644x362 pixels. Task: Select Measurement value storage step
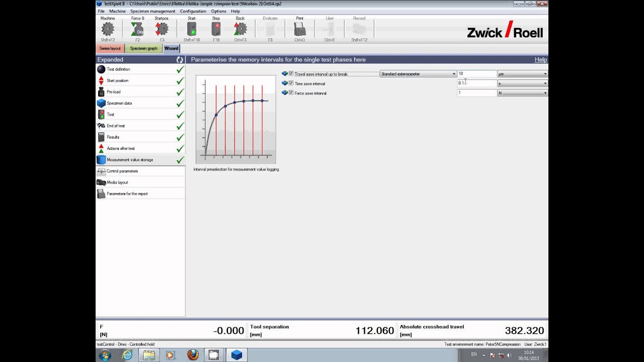(140, 160)
